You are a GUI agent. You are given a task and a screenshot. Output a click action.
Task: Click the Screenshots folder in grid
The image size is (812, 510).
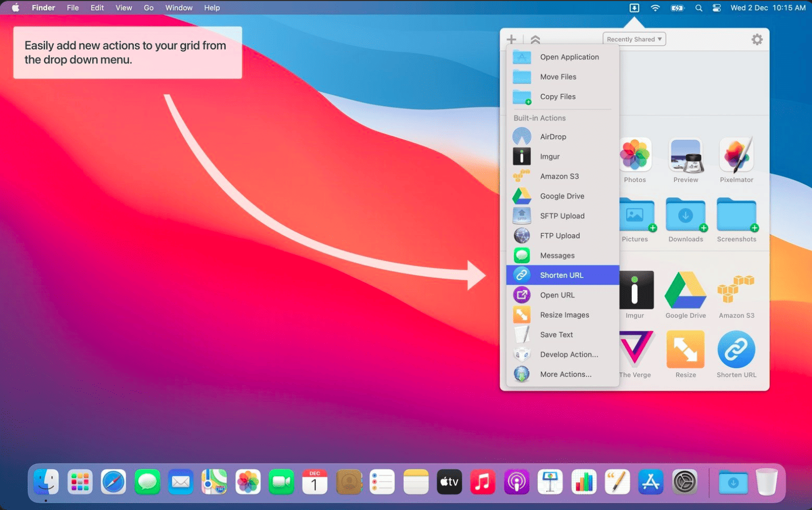[737, 215]
